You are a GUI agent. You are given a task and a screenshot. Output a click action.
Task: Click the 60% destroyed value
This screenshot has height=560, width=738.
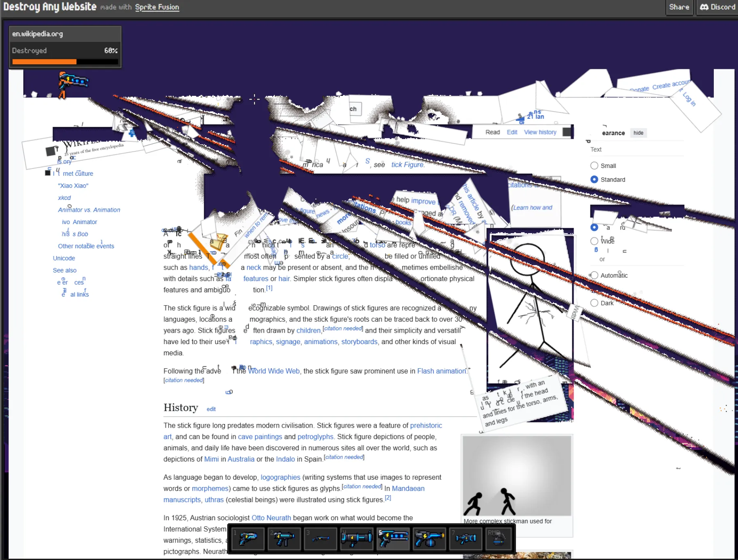(111, 50)
